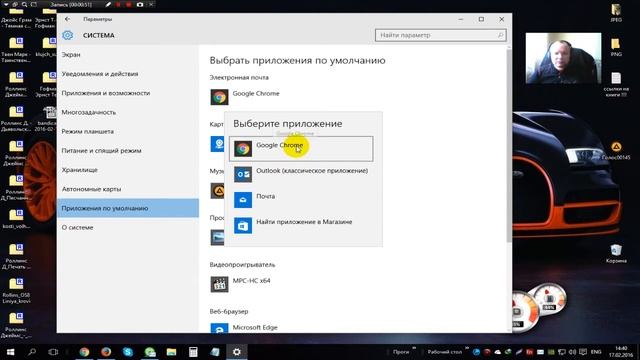Open Skype from the taskbar

[x=128, y=351]
